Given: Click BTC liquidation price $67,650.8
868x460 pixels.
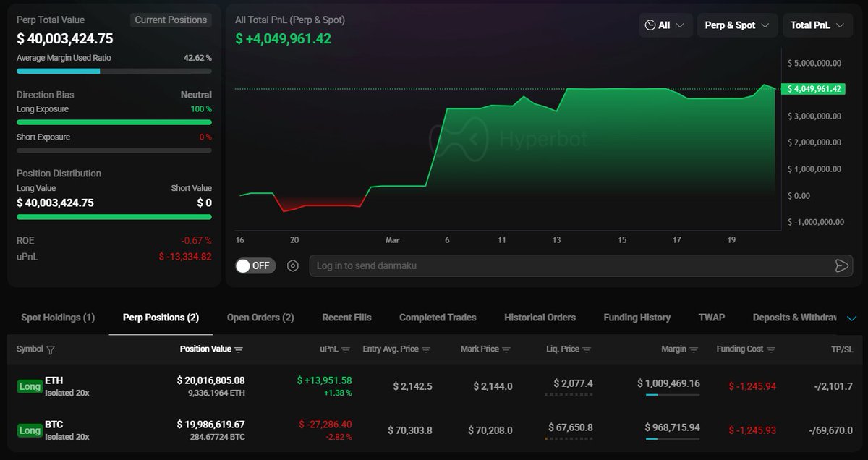Looking at the screenshot, I should (x=570, y=427).
